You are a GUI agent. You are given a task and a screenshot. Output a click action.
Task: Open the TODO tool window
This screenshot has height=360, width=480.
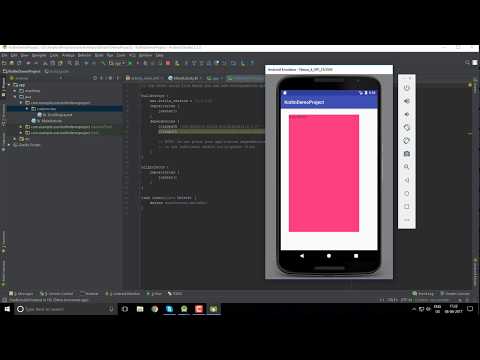[x=175, y=293]
